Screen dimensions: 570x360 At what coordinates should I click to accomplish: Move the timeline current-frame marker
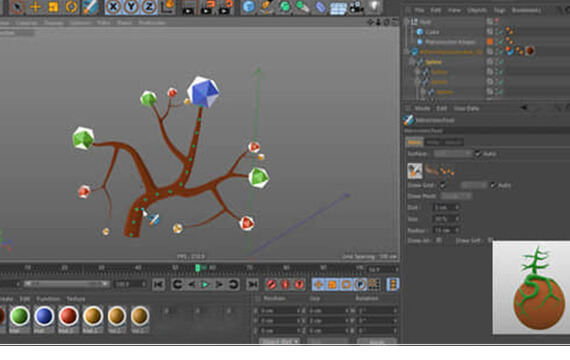click(x=197, y=268)
